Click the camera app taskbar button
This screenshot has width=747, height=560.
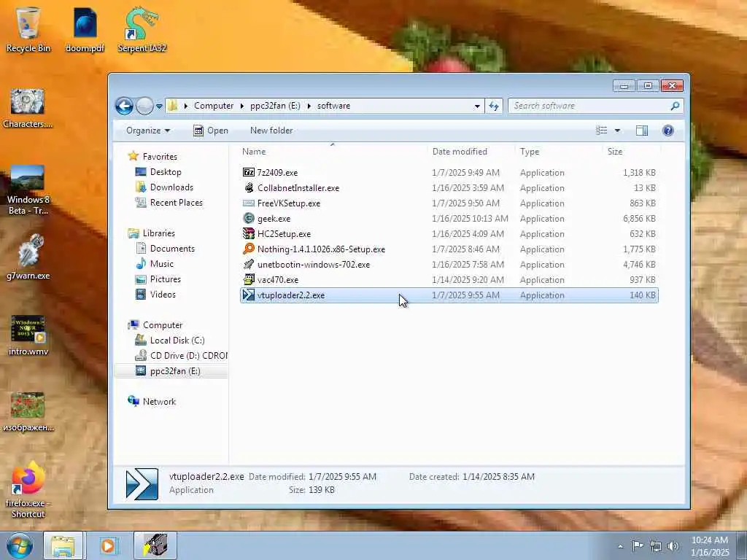click(x=155, y=545)
